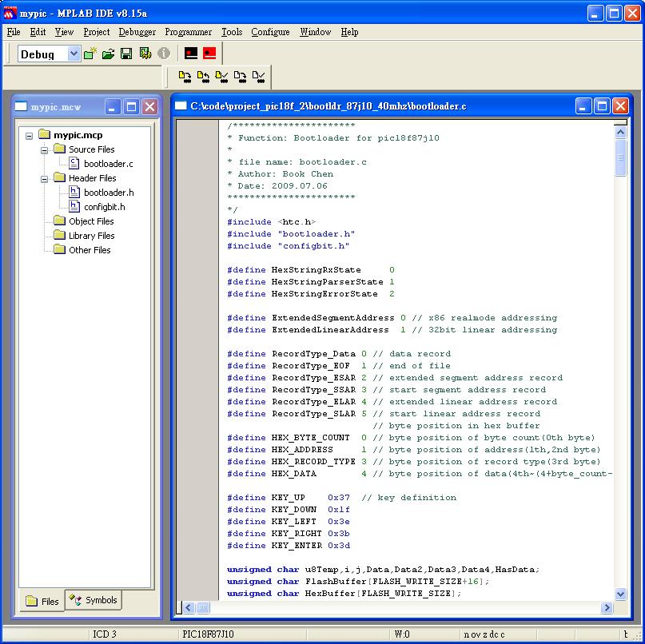Open the Window menu
The height and width of the screenshot is (644, 645).
pyautogui.click(x=315, y=32)
